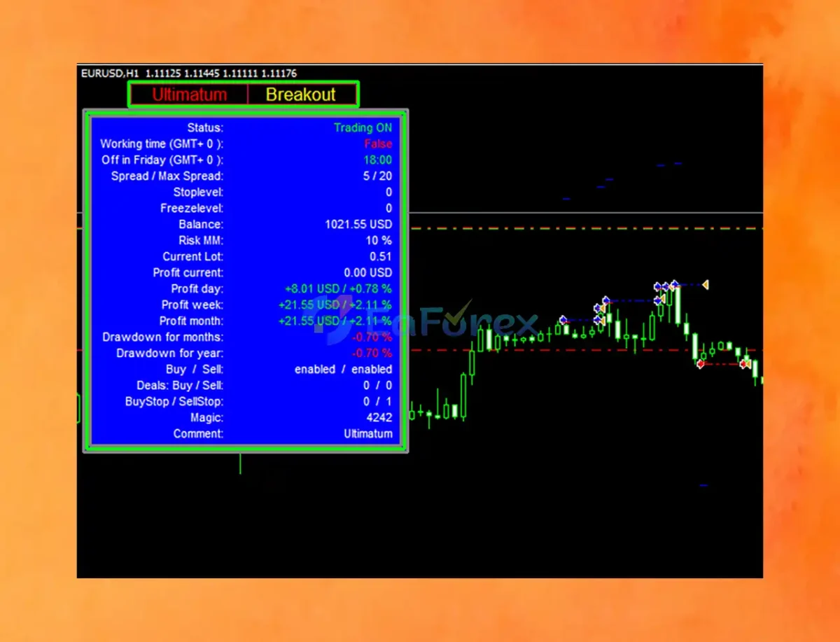Viewport: 840px width, 642px height.
Task: Click the 'Ultimatum' comment value
Action: (x=368, y=433)
